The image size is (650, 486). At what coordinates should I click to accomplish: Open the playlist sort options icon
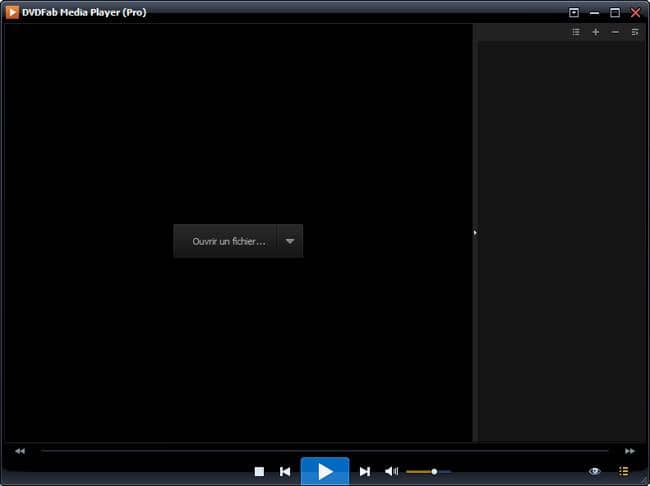coord(635,32)
